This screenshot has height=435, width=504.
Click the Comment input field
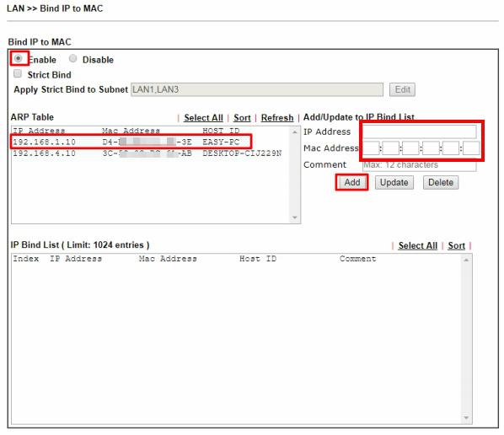pos(420,165)
